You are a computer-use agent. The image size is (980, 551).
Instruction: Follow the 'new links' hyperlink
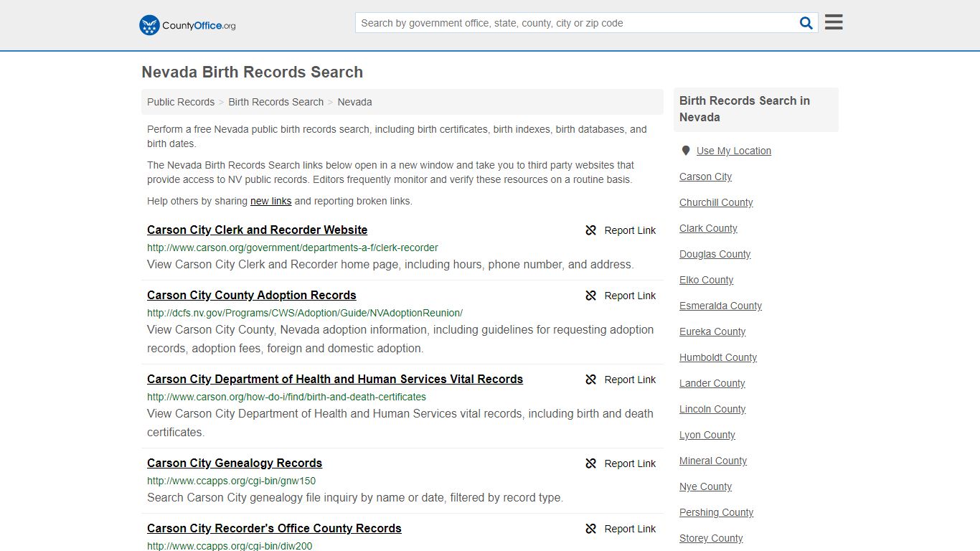[271, 201]
